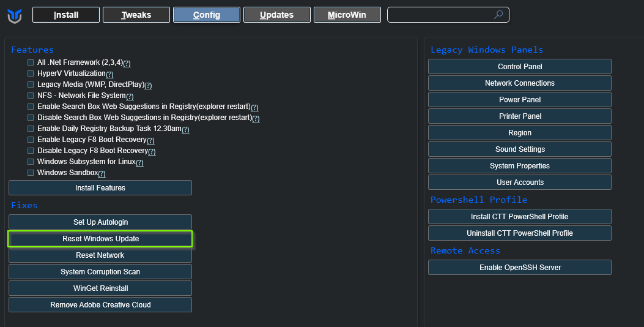Open help (?) for Windows Subsystem for Linux

tap(139, 162)
